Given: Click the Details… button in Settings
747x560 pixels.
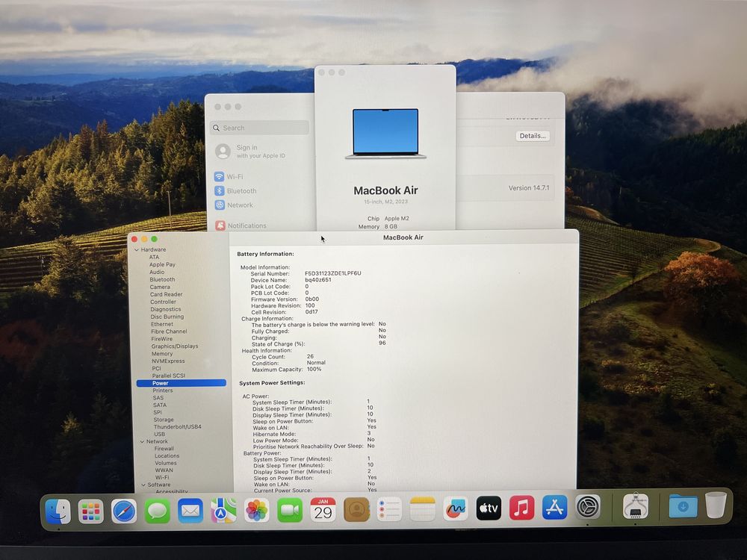Looking at the screenshot, I should 533,136.
